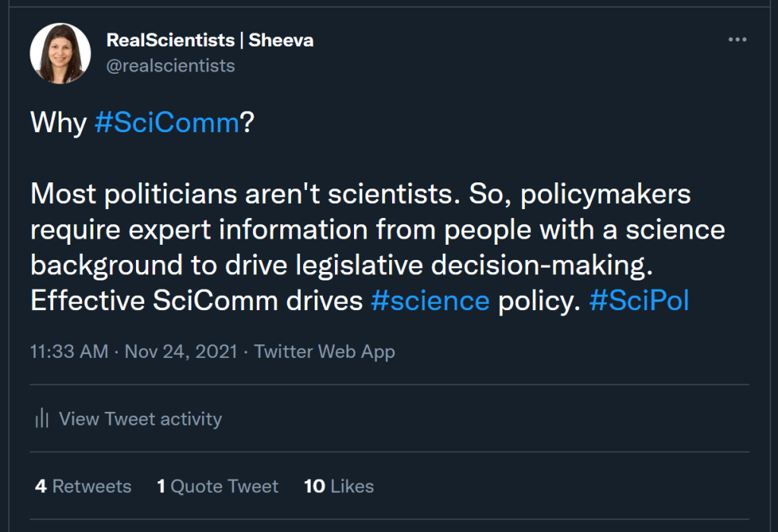Image resolution: width=778 pixels, height=532 pixels.
Task: Click the Twitter Web App source label
Action: 327,352
